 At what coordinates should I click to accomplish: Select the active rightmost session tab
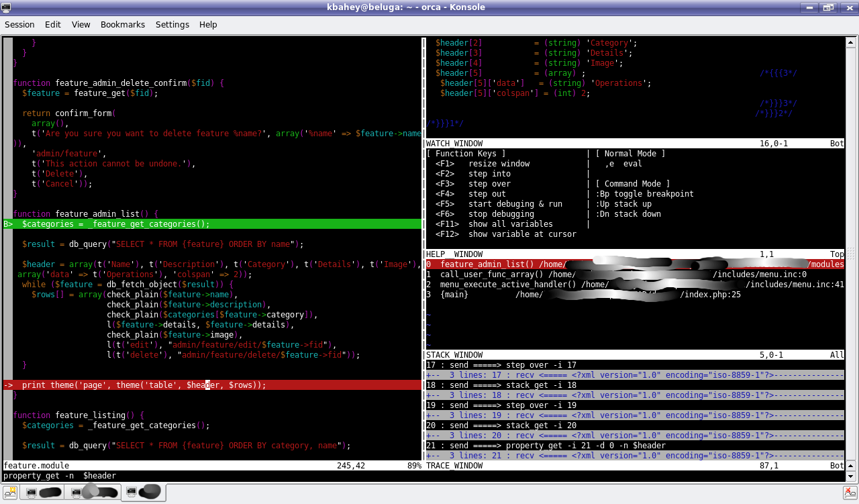[x=144, y=493]
